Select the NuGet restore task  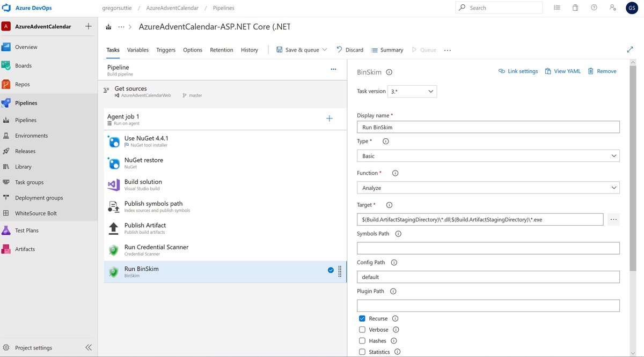pyautogui.click(x=225, y=163)
